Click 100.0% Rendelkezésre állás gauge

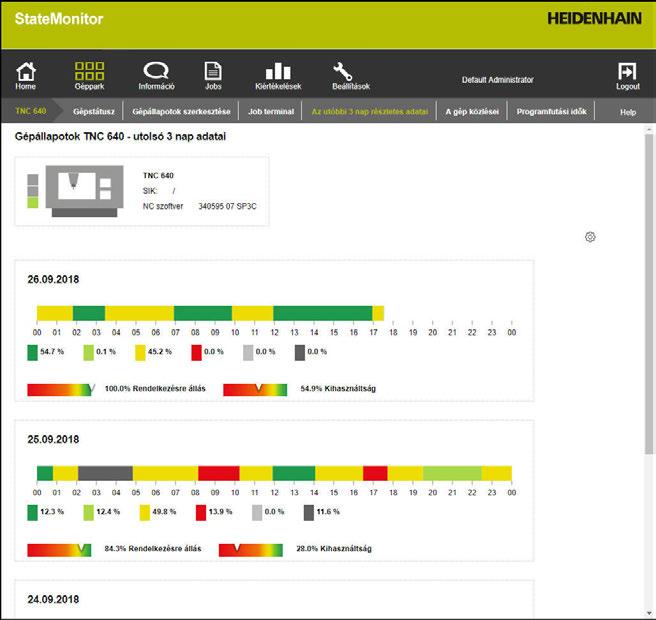[x=60, y=389]
